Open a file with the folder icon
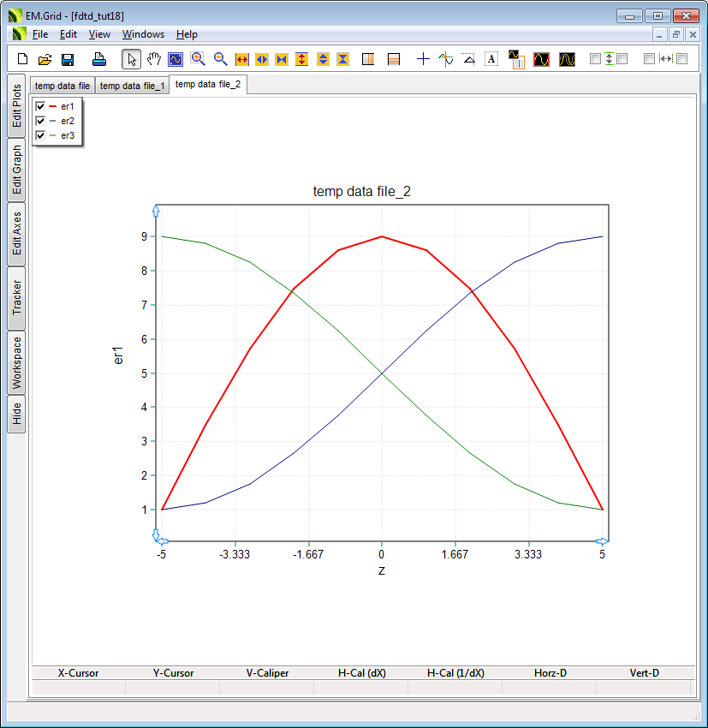The image size is (708, 728). tap(45, 59)
